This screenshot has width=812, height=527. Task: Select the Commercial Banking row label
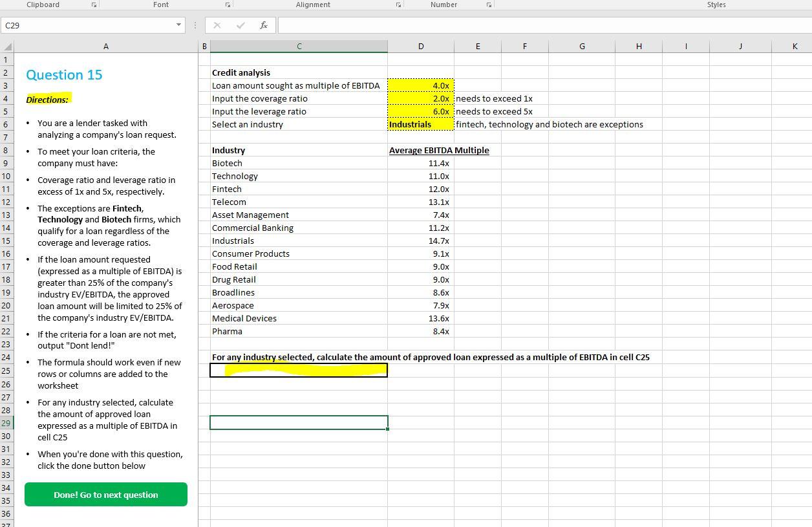click(x=253, y=228)
